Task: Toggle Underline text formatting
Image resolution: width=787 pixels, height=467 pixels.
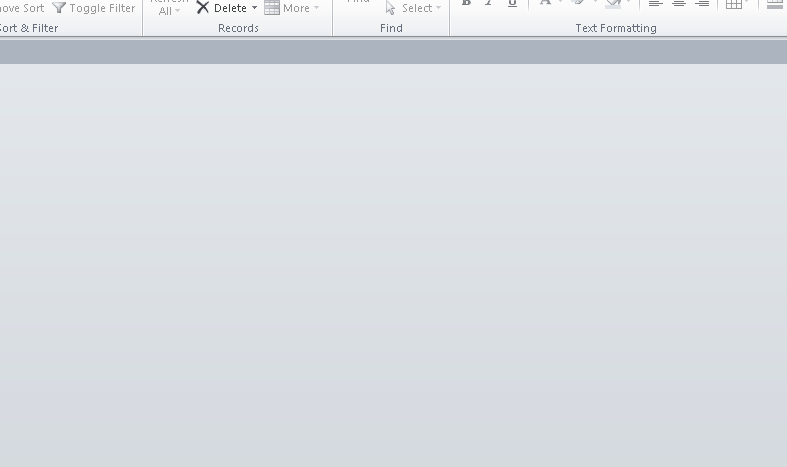Action: tap(512, 4)
